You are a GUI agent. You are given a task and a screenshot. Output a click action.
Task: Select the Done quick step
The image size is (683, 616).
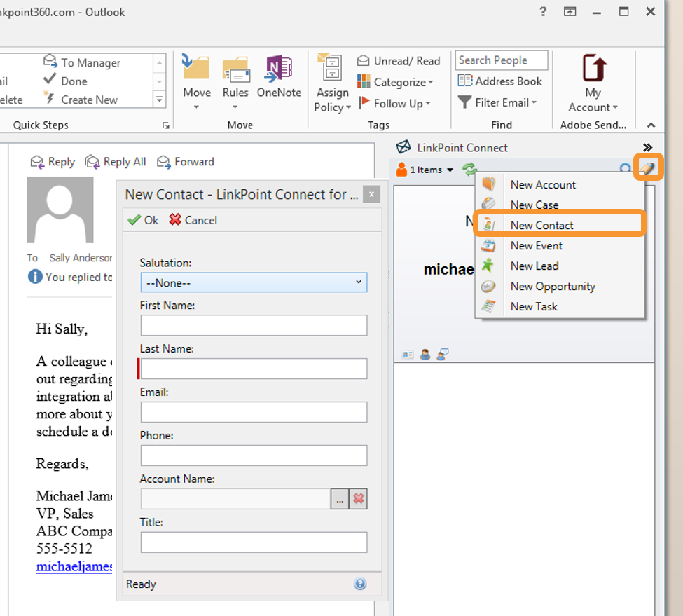point(65,81)
